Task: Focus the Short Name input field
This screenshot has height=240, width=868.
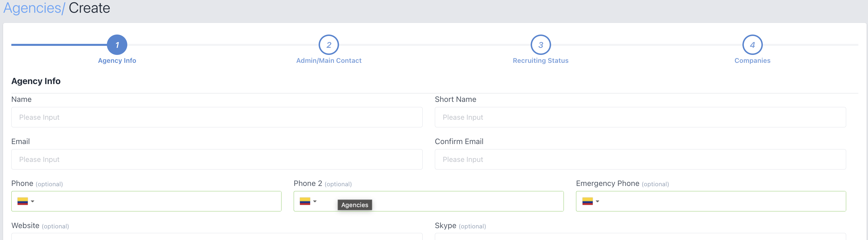Action: coord(640,117)
